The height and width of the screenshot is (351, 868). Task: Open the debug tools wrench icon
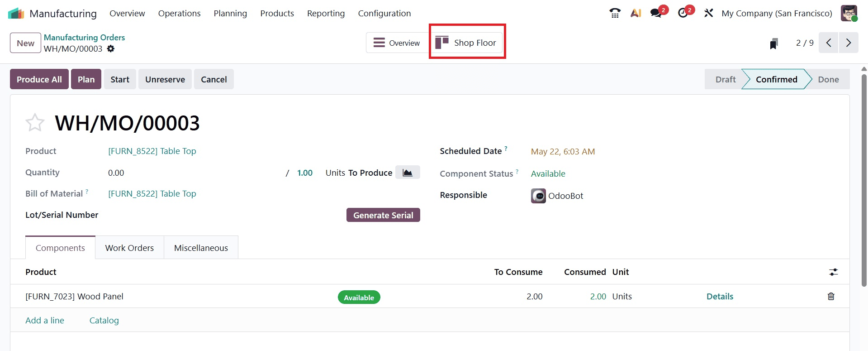[708, 13]
